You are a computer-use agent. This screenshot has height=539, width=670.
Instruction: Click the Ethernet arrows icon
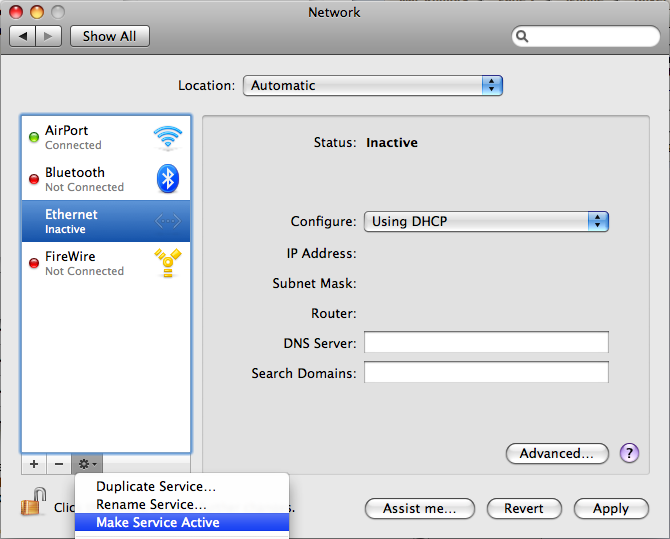pos(168,221)
